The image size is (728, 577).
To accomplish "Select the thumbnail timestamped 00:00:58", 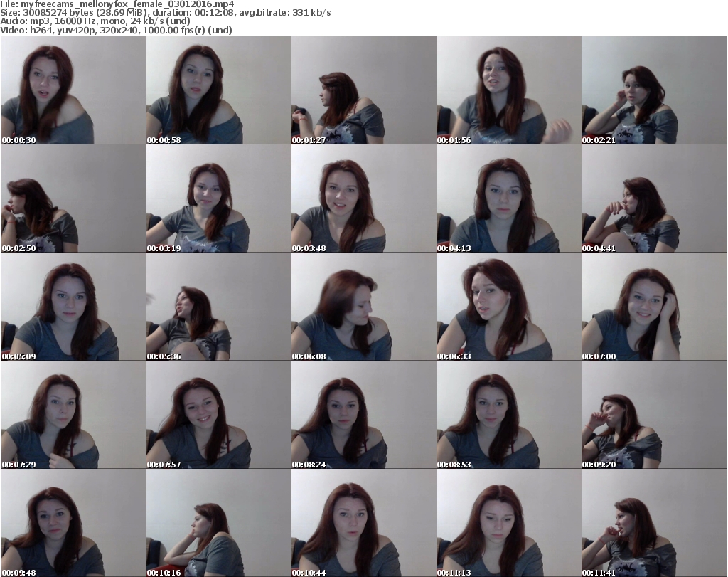I will (x=219, y=90).
